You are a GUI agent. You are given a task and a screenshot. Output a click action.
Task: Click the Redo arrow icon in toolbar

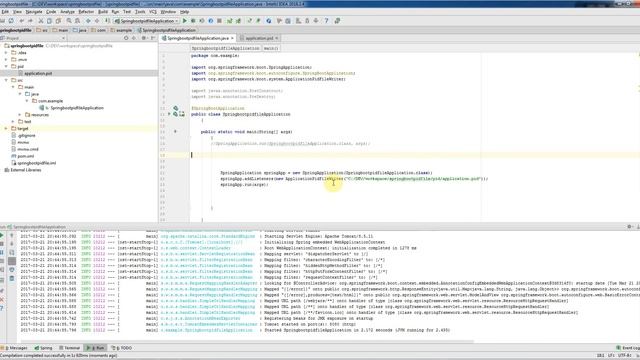(x=30, y=20)
